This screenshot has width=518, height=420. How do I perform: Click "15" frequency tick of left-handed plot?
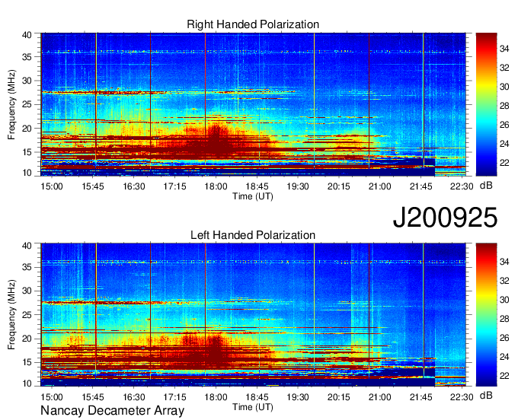27,363
